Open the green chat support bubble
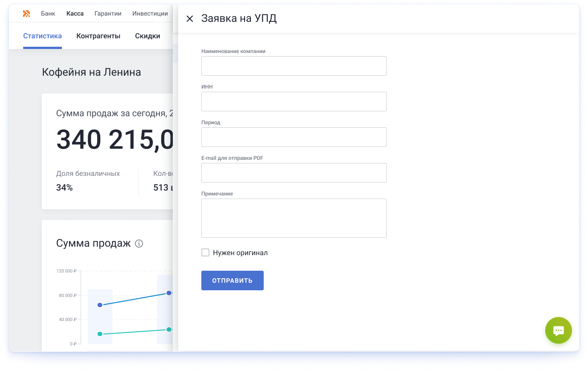The height and width of the screenshot is (374, 588). 558,330
